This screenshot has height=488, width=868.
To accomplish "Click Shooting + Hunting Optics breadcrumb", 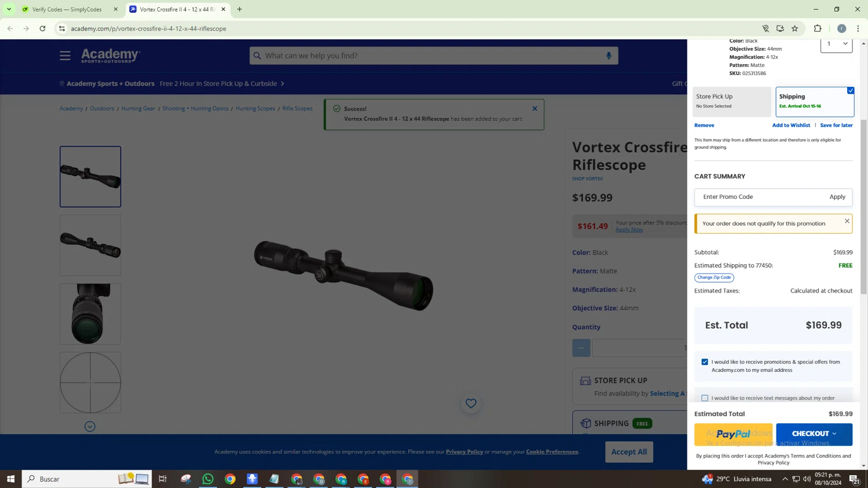I will pyautogui.click(x=195, y=109).
